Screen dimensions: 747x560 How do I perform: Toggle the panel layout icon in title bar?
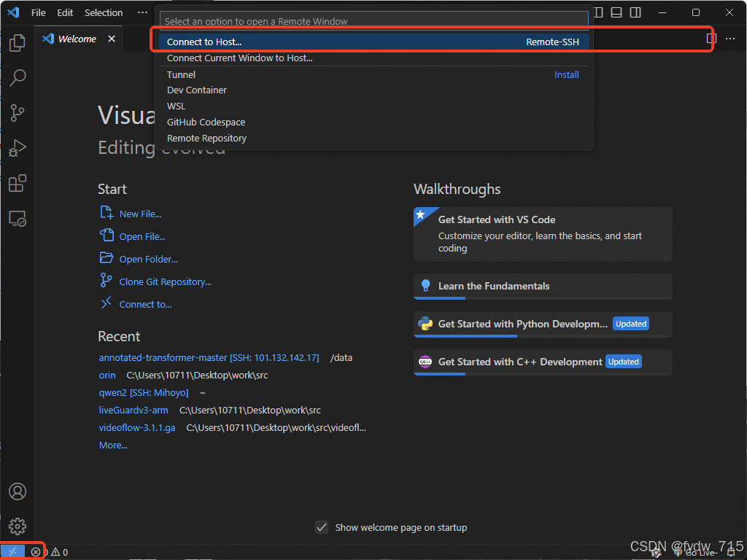[x=616, y=12]
